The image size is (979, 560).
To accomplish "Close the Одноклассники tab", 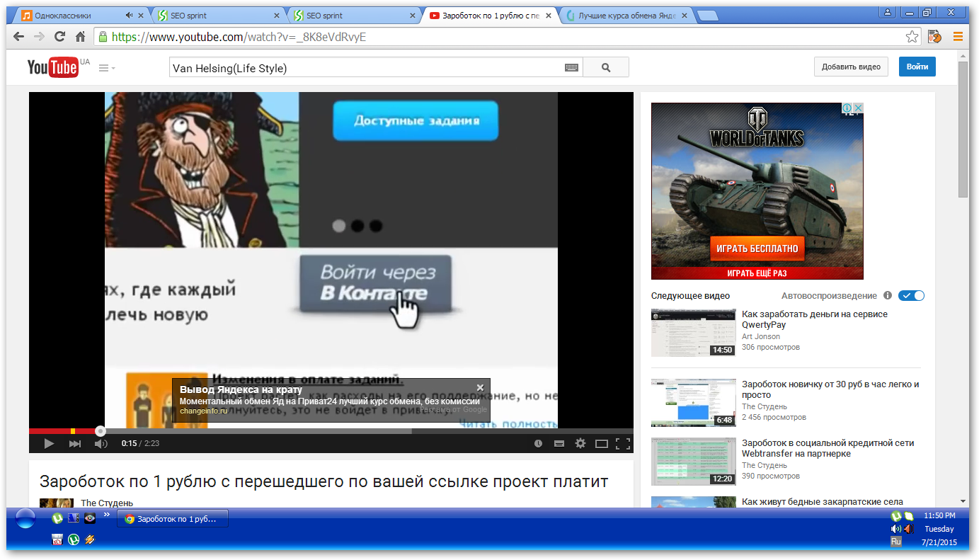I will [141, 16].
